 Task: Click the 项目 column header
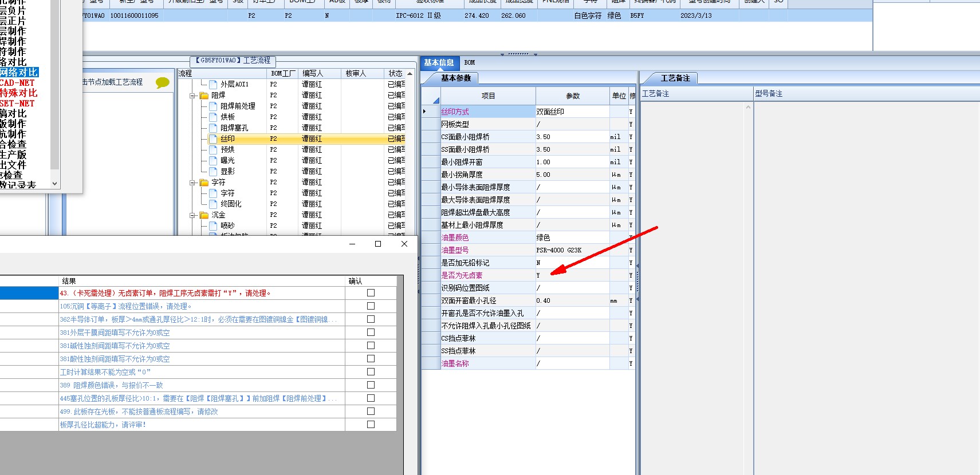(488, 96)
